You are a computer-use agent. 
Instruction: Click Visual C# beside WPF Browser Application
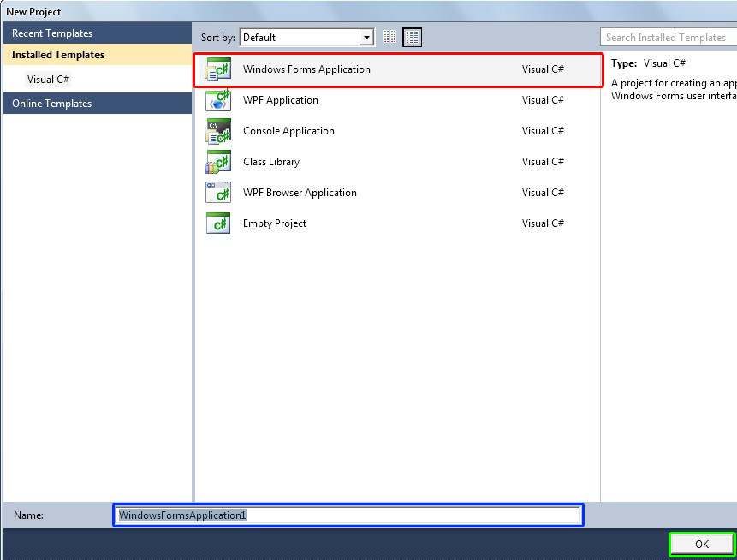point(543,193)
